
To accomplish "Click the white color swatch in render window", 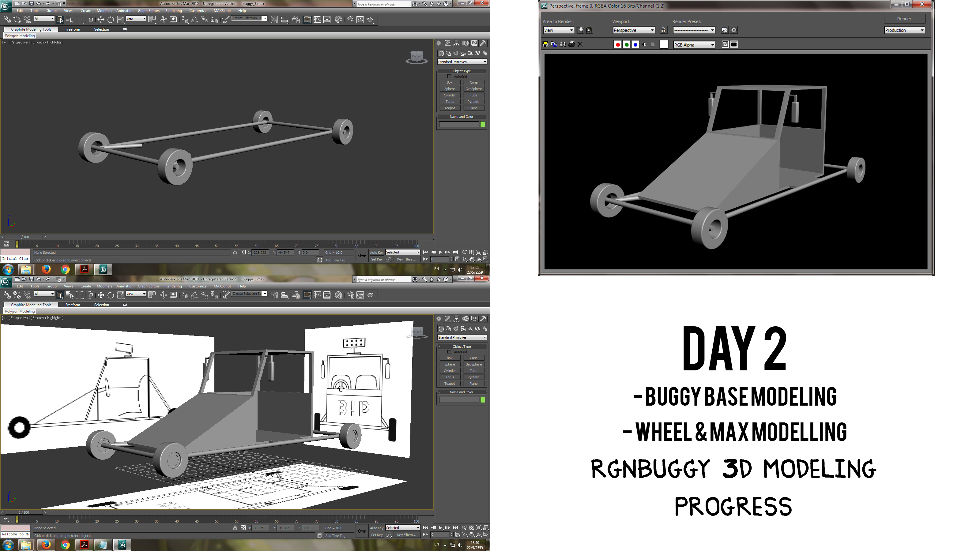I will 664,44.
